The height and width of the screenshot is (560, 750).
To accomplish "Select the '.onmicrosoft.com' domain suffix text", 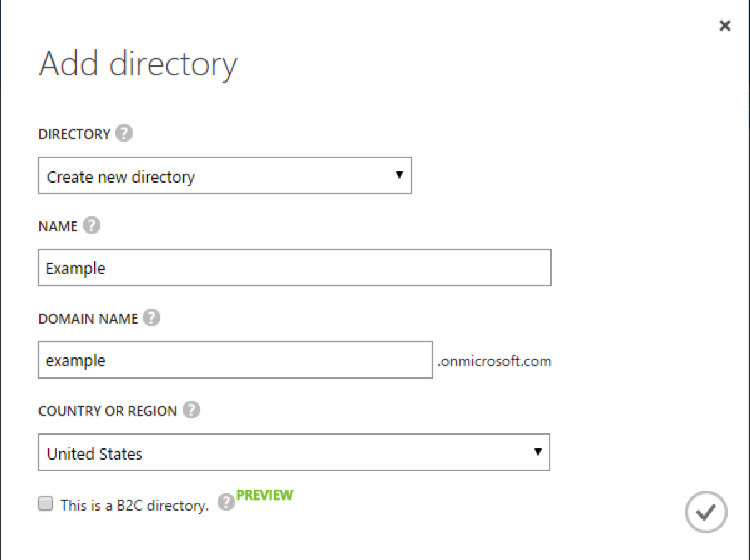I will pos(494,361).
